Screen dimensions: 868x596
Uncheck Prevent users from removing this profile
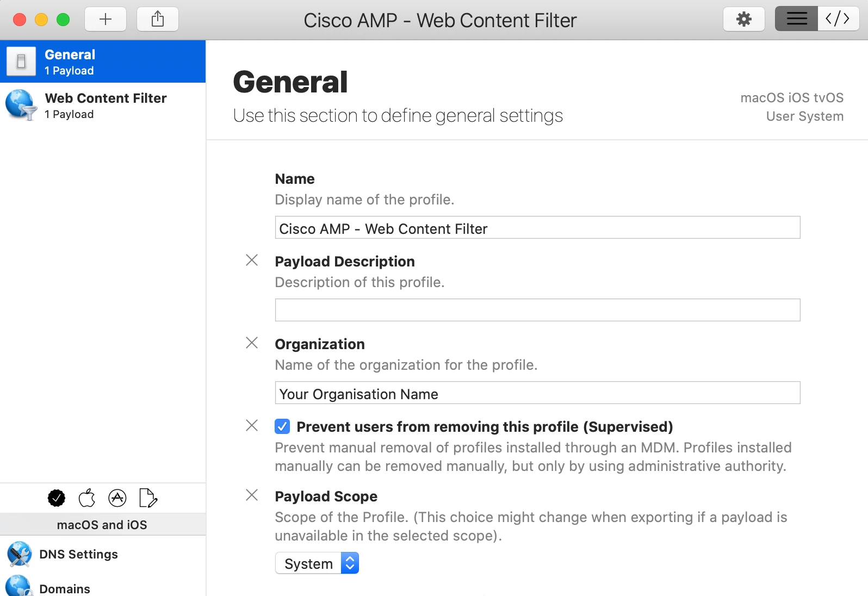282,426
